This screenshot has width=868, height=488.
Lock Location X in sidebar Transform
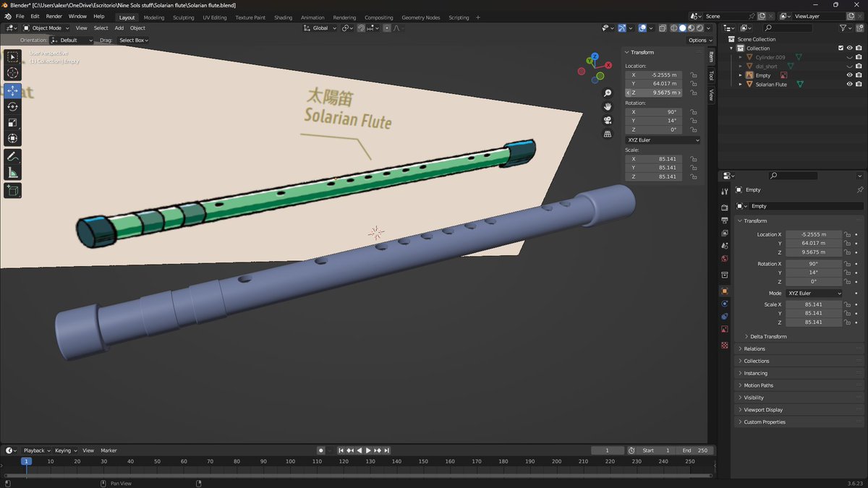pyautogui.click(x=694, y=74)
